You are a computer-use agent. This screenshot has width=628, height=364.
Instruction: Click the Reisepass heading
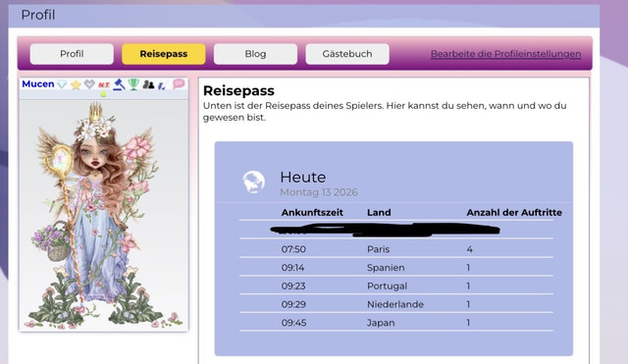tap(238, 90)
